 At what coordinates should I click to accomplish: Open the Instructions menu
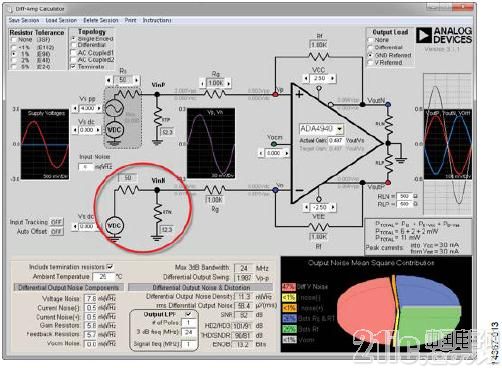pyautogui.click(x=157, y=20)
